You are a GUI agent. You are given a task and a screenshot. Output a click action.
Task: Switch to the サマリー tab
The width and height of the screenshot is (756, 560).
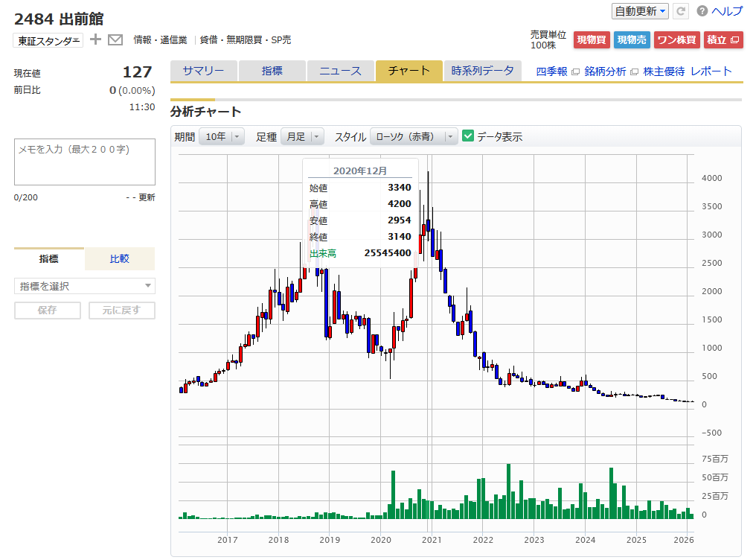click(203, 71)
